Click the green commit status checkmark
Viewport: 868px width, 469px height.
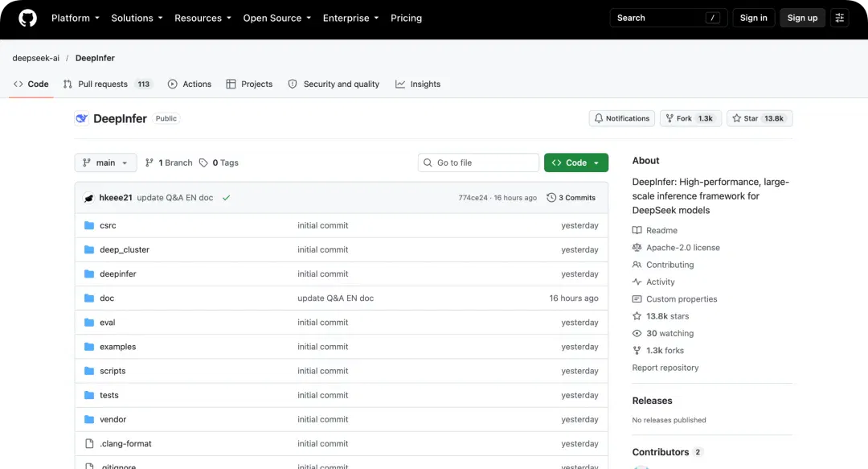[226, 197]
